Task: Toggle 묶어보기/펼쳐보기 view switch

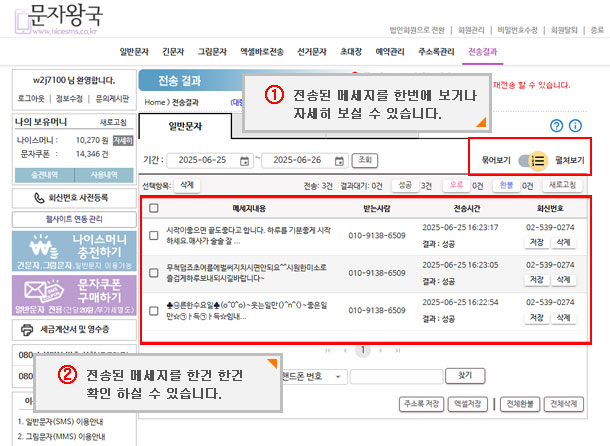Action: point(530,160)
